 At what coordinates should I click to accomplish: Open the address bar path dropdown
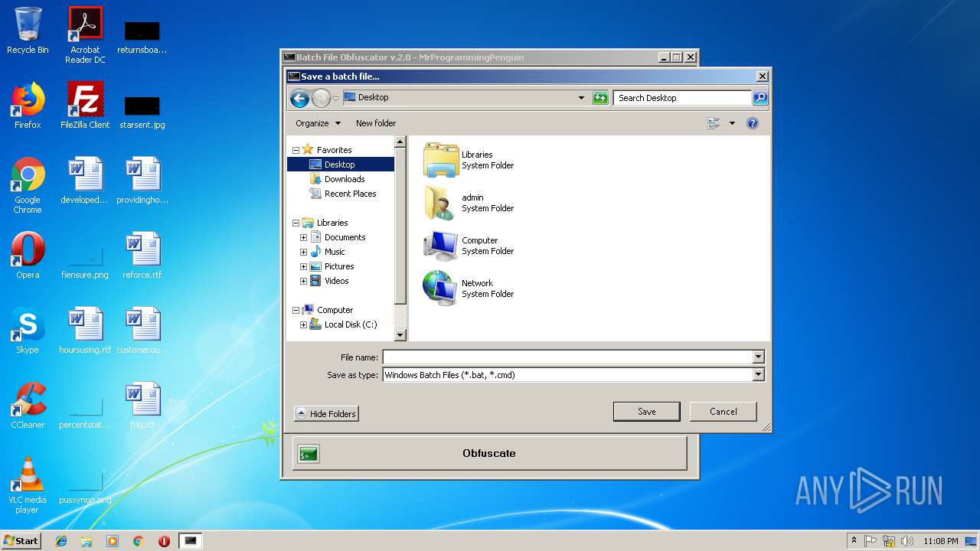(581, 98)
